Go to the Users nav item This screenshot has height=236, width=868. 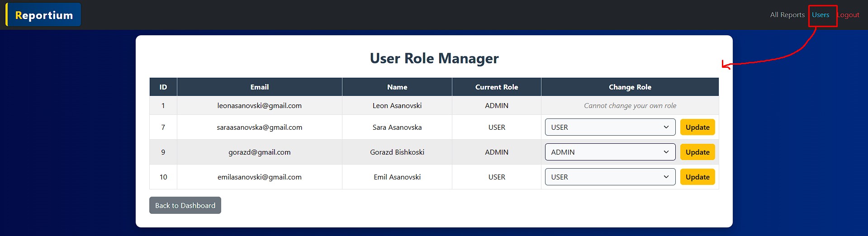click(820, 15)
